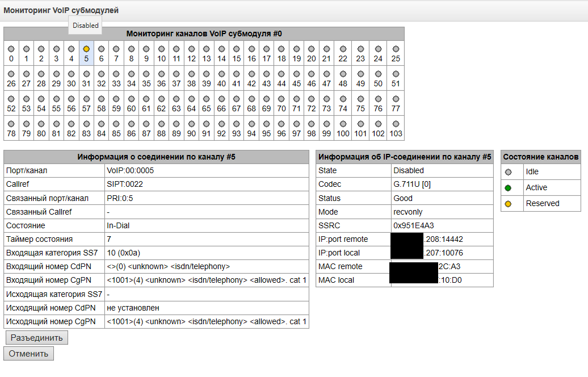Click the remote port value .208:14442
This screenshot has height=377, width=588.
tap(444, 240)
